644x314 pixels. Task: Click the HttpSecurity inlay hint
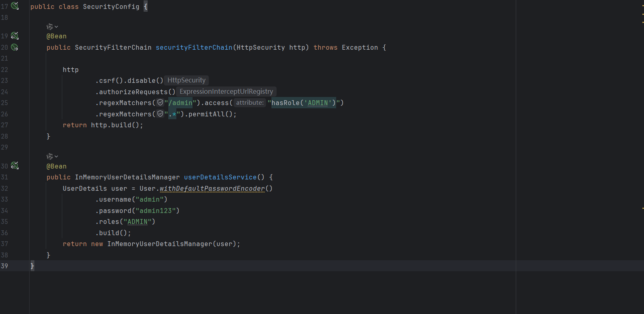pos(186,80)
